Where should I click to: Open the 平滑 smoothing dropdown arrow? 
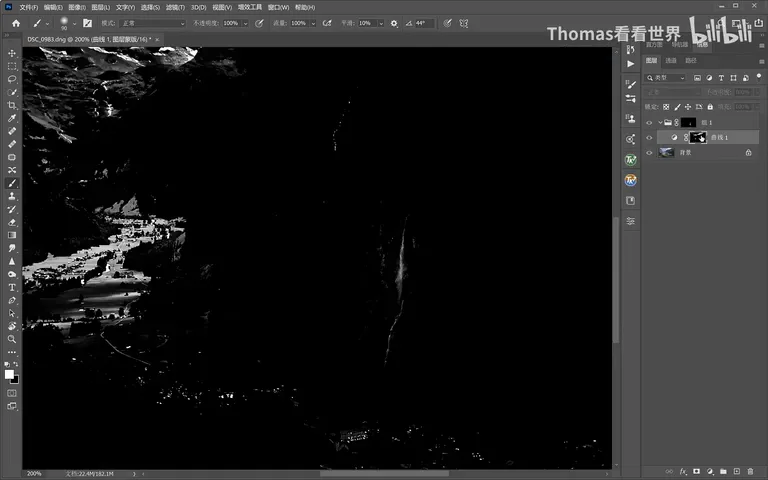(381, 24)
